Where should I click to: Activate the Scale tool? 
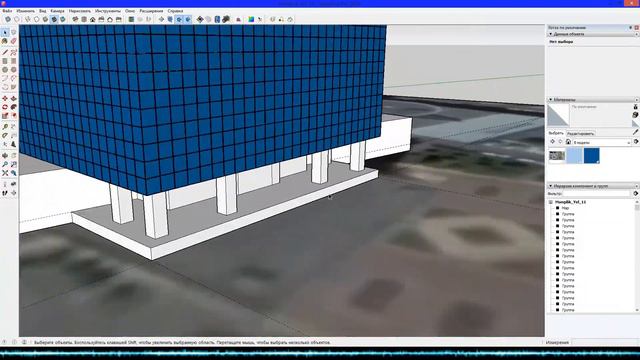coord(5,116)
